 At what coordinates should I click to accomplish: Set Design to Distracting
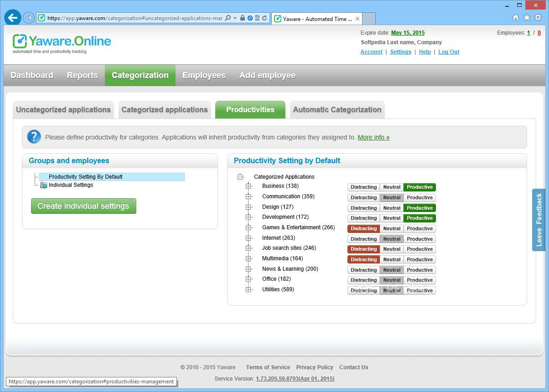(363, 208)
